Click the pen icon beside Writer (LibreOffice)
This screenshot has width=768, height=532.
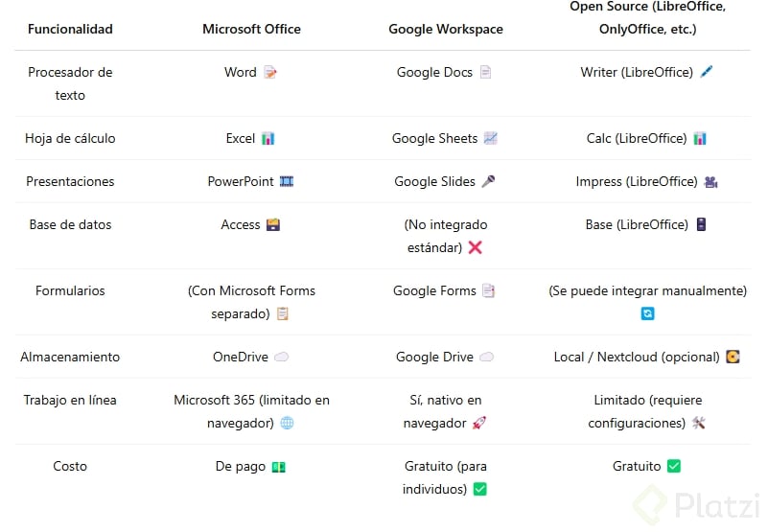tap(707, 73)
